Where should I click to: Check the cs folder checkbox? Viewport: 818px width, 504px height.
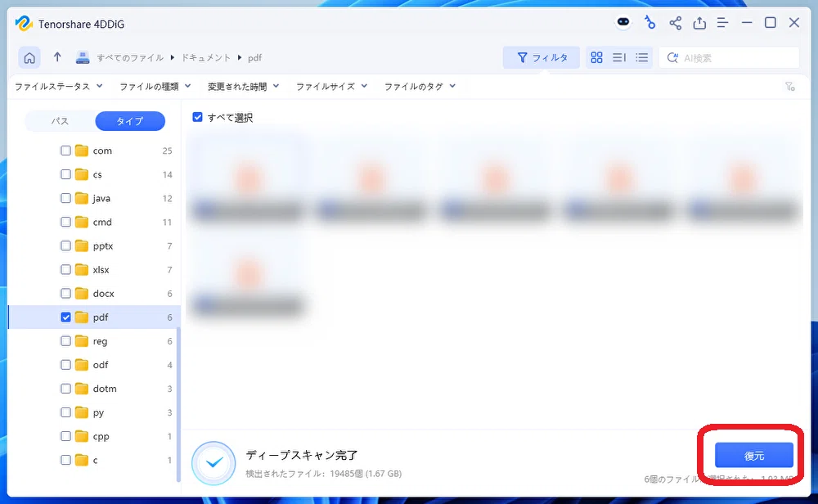[65, 174]
